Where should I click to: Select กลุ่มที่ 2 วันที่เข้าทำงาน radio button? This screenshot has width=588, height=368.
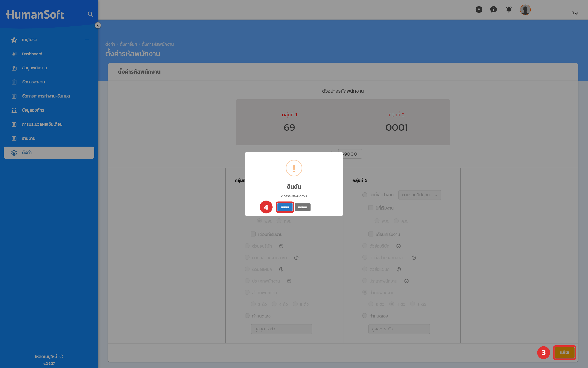coord(364,195)
